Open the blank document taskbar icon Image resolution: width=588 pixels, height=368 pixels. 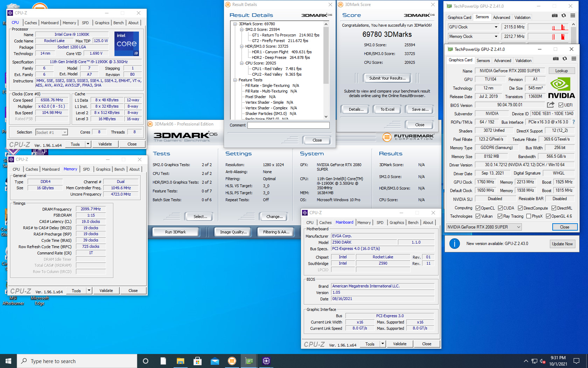coord(163,361)
